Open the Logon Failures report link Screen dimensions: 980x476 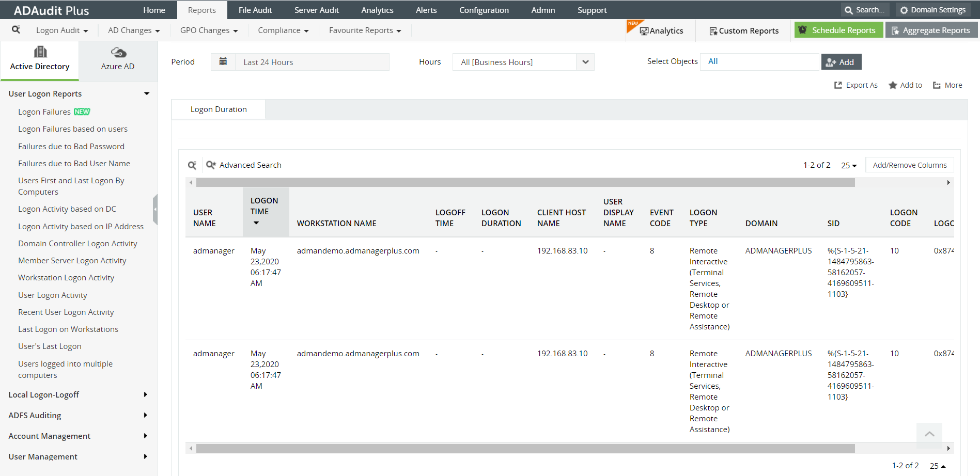44,112
